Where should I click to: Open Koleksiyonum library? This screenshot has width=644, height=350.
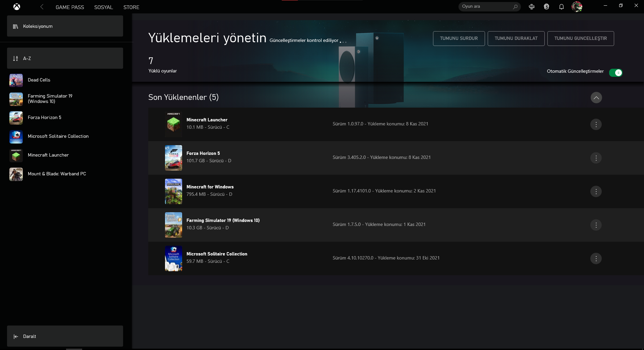[65, 26]
